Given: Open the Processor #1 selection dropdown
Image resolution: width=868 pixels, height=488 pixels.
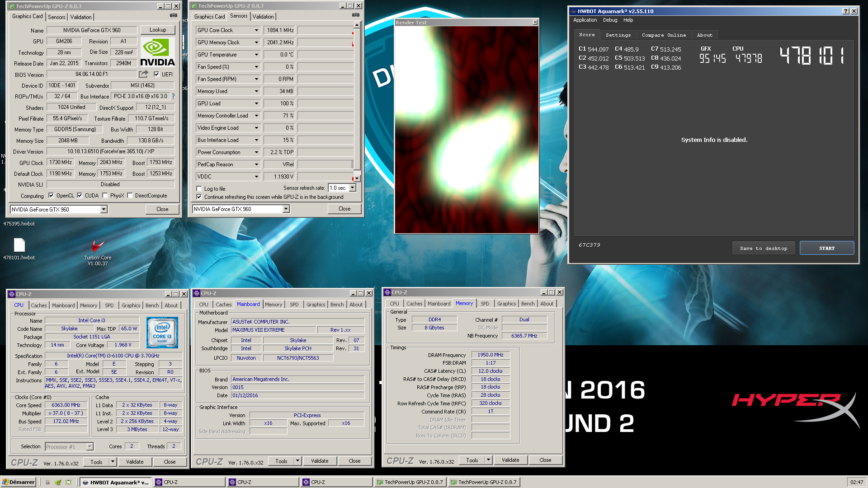Looking at the screenshot, I should coord(90,446).
